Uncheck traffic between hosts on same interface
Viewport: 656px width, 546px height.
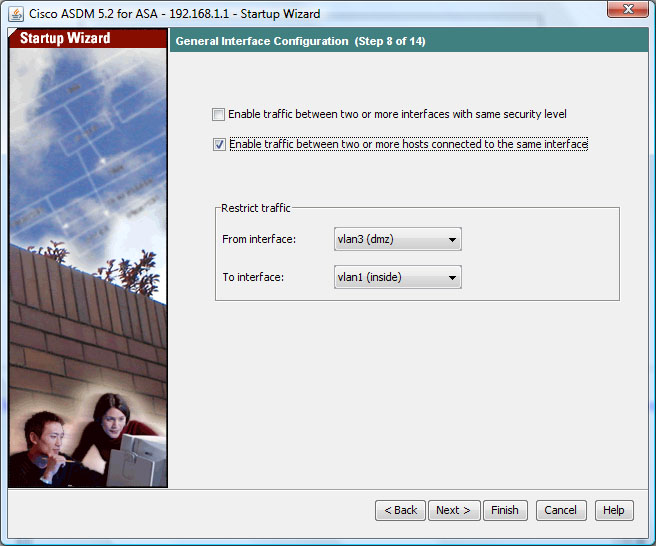219,144
